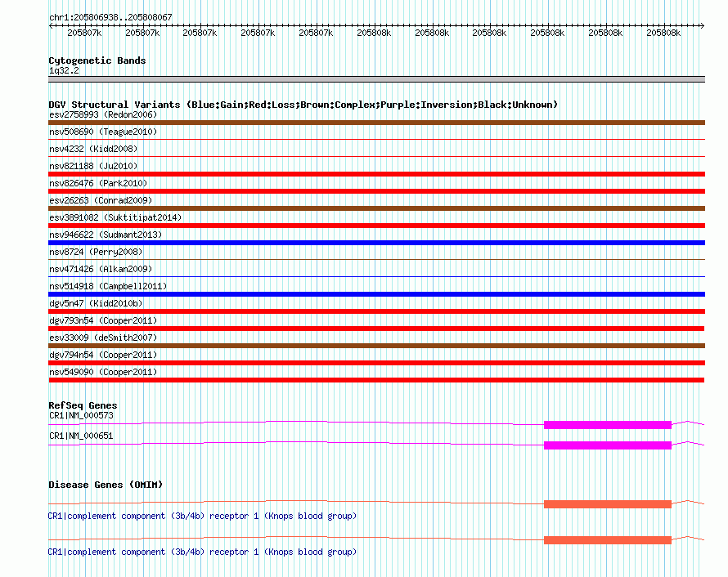Click the Cytogenetic Bands track title

97,60
